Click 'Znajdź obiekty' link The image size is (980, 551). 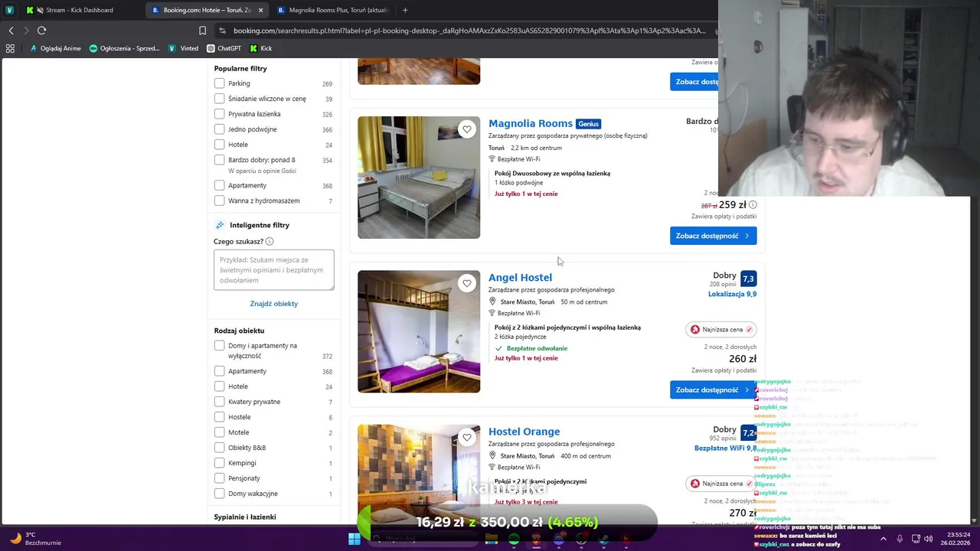273,304
